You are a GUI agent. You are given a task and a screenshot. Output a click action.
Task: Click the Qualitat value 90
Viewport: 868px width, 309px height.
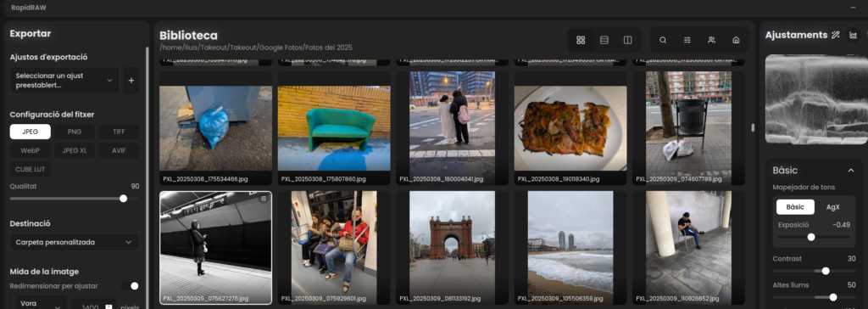point(135,187)
